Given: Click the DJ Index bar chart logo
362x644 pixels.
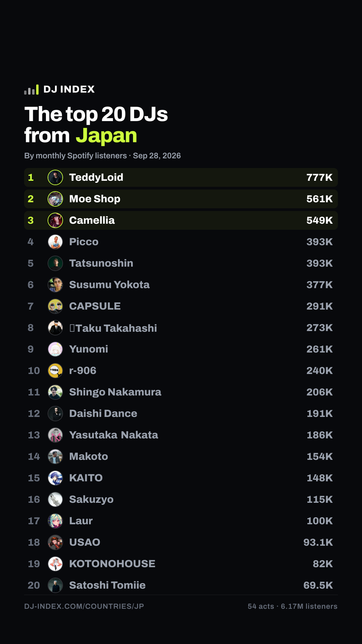Looking at the screenshot, I should (31, 90).
